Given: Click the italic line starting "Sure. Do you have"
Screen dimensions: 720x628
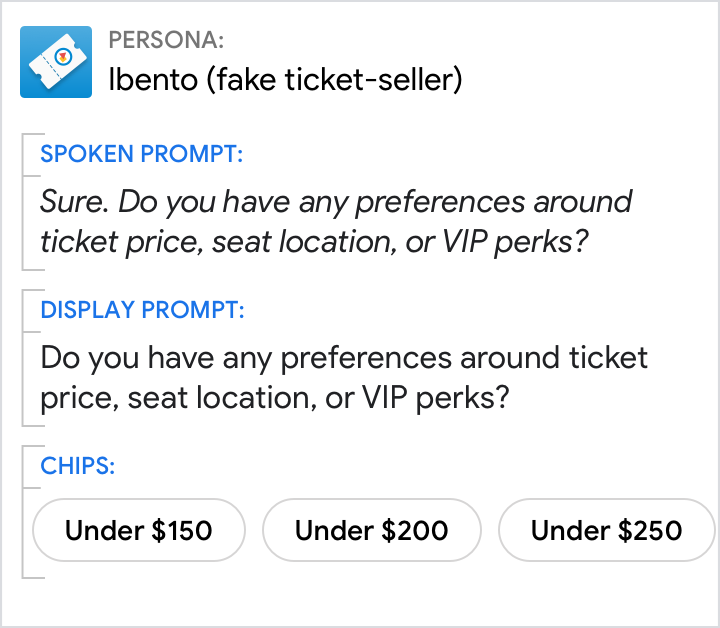Looking at the screenshot, I should pos(336,202).
